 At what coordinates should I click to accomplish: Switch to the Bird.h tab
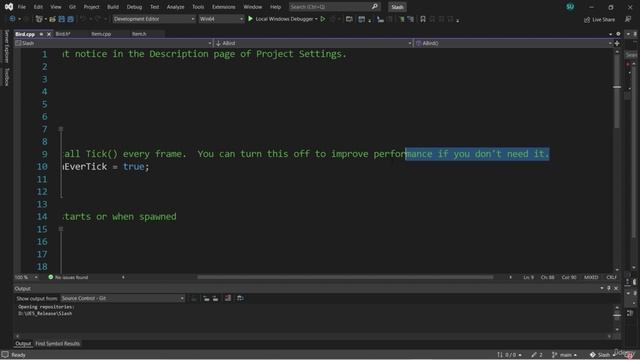[63, 34]
